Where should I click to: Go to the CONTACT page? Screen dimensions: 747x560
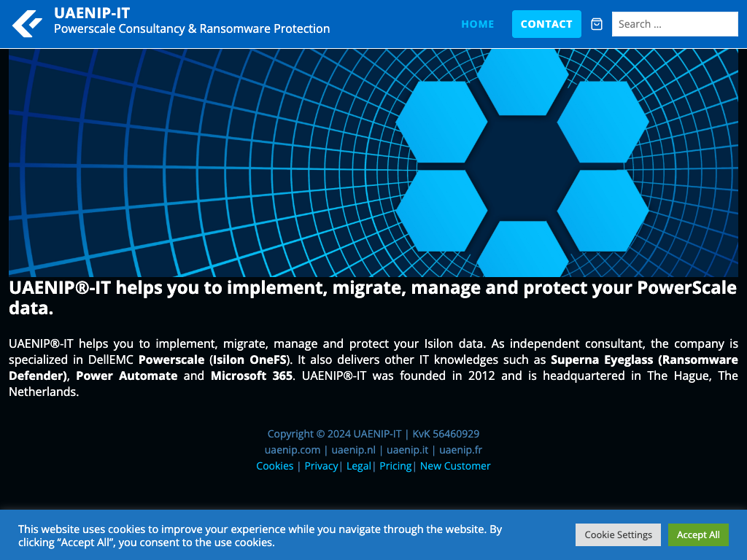[546, 24]
